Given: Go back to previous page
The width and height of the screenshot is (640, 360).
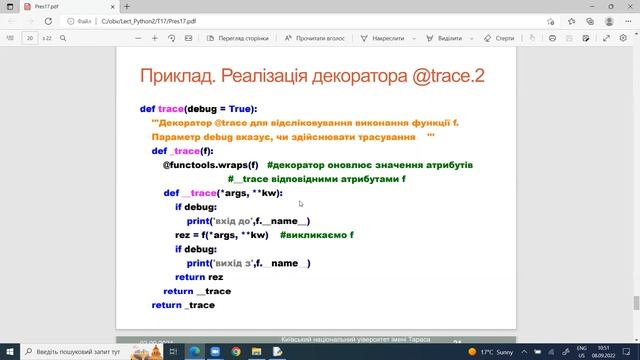Looking at the screenshot, I should pos(11,21).
